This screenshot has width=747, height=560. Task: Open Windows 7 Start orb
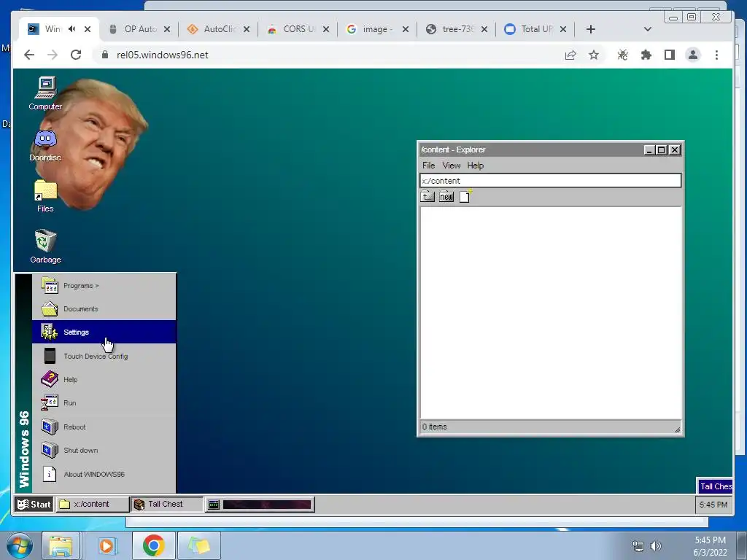coord(20,545)
